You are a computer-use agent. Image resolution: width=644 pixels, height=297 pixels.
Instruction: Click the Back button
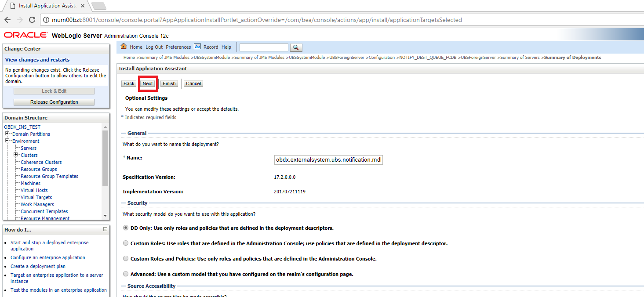click(x=129, y=83)
